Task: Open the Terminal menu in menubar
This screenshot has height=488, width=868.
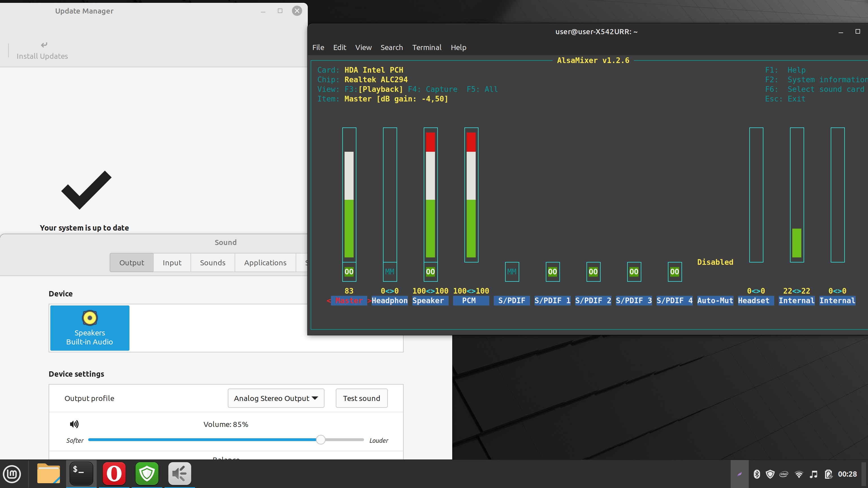Action: pyautogui.click(x=427, y=47)
